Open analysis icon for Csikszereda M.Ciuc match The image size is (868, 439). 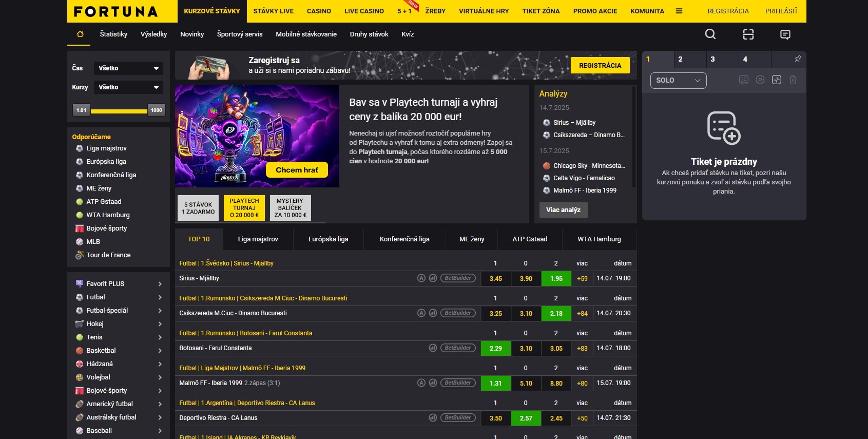point(421,313)
